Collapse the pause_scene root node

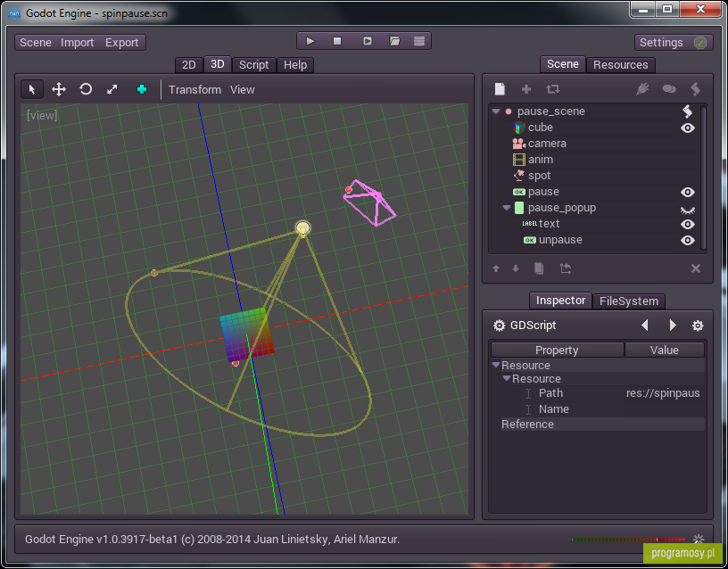[x=496, y=111]
